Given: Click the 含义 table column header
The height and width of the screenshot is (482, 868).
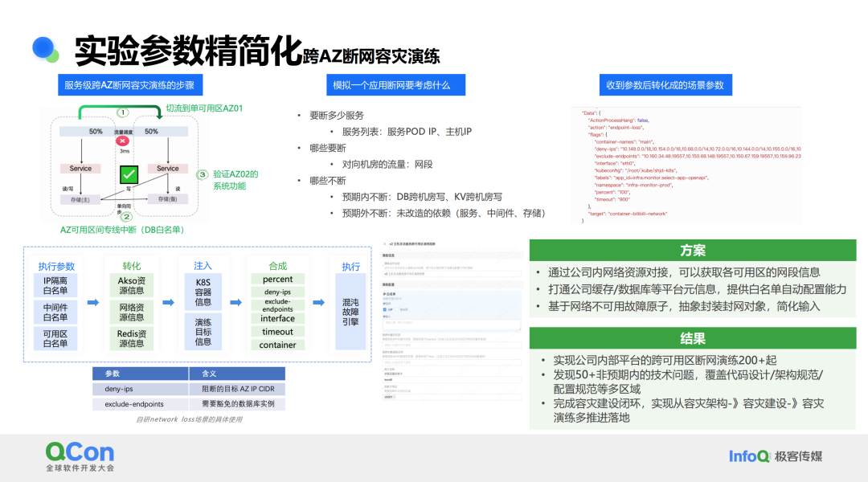Looking at the screenshot, I should (x=237, y=374).
